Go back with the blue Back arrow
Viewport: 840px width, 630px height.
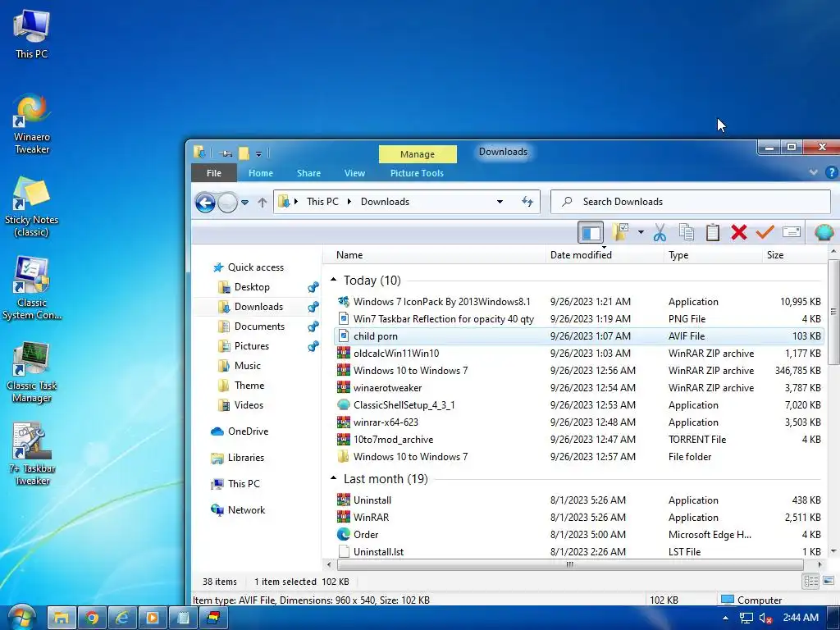click(205, 203)
